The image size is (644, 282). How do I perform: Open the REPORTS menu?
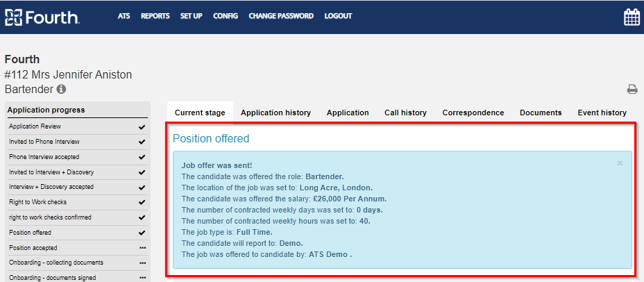(x=155, y=16)
